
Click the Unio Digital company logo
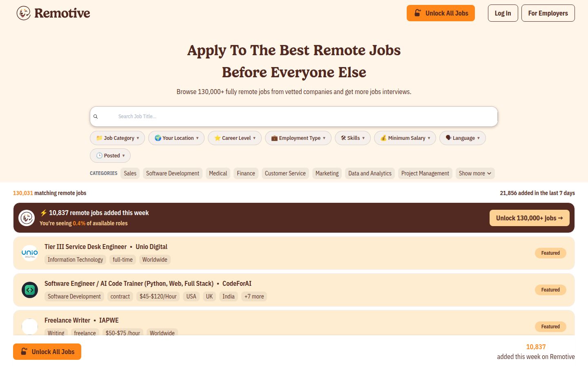30,253
